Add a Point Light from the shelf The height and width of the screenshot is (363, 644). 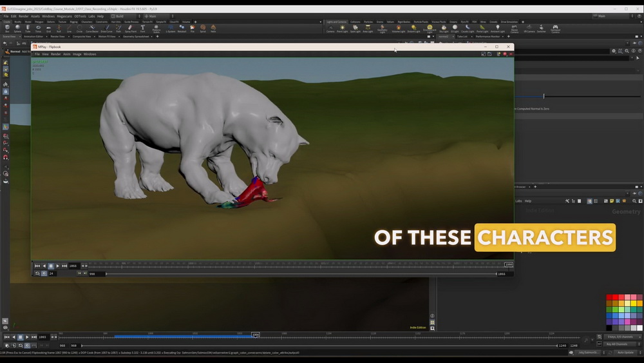342,28
